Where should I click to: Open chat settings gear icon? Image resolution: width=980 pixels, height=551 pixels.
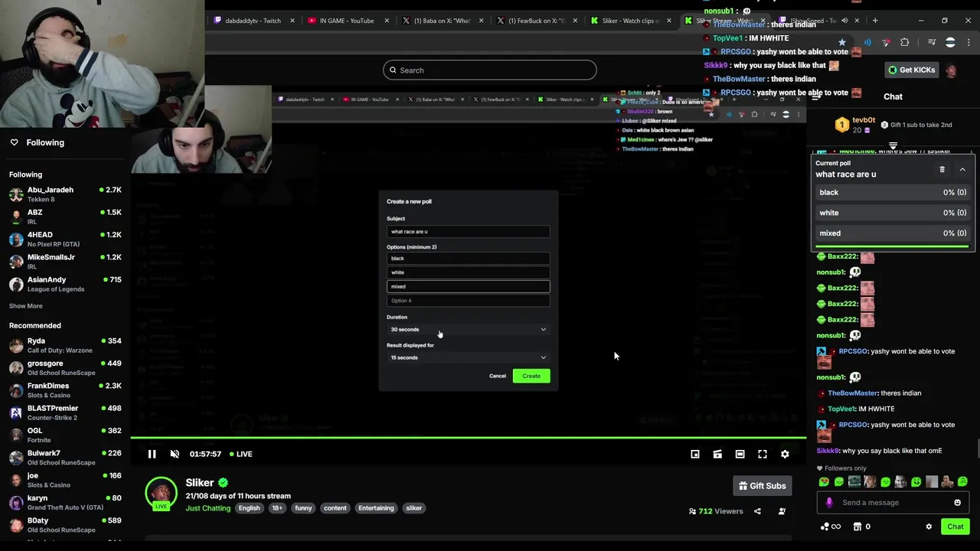929,527
